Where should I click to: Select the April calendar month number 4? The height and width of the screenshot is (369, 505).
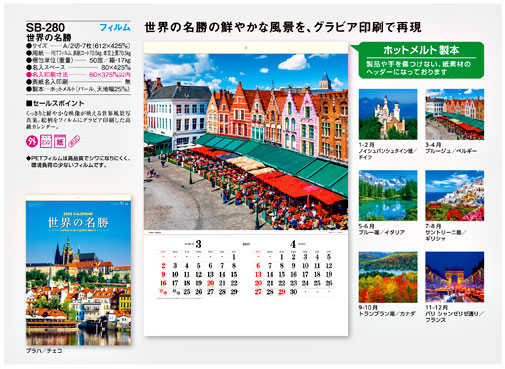293,244
